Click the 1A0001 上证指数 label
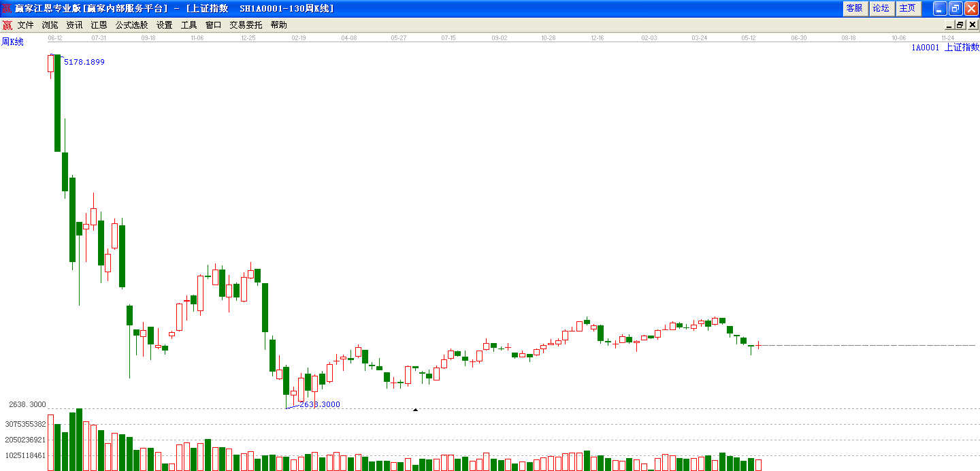The width and height of the screenshot is (980, 471). [945, 47]
